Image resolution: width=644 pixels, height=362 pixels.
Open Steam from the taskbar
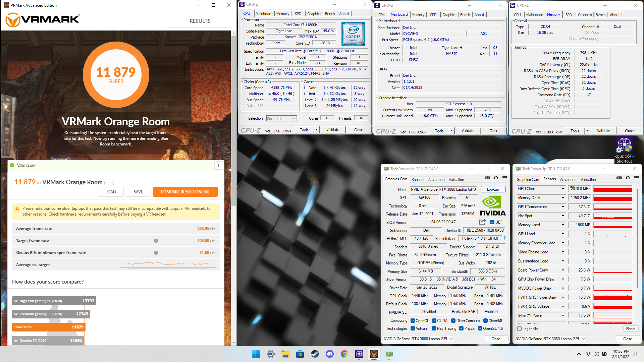[x=315, y=354]
